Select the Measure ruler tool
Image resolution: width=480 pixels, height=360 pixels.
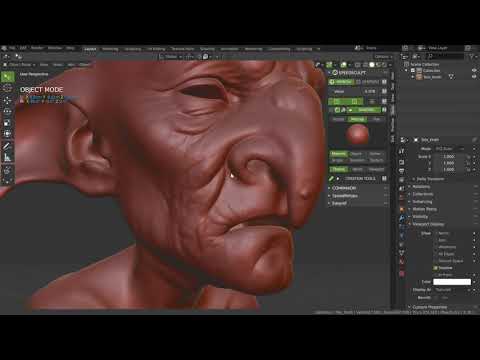click(x=7, y=157)
